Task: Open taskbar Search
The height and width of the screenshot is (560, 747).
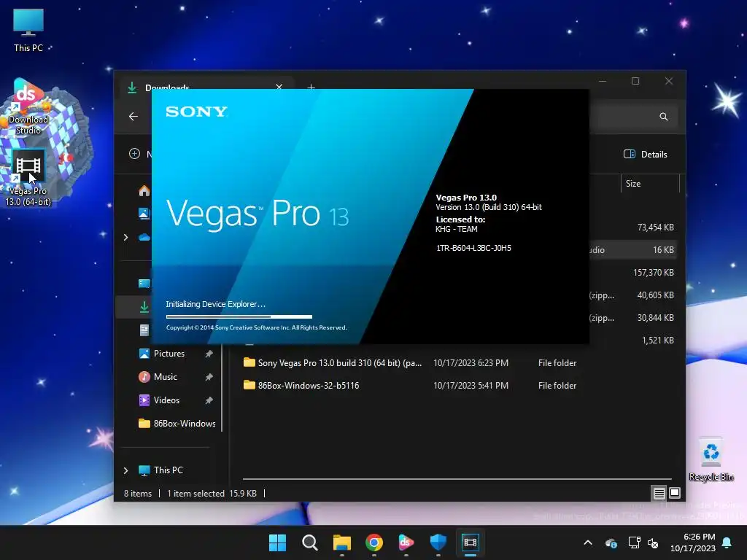Action: point(309,542)
